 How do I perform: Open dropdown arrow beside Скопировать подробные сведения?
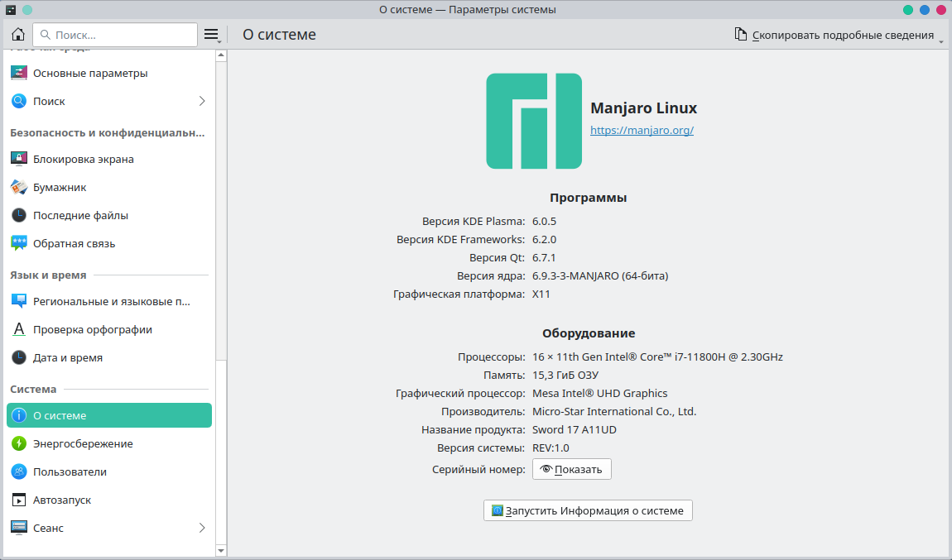[941, 41]
